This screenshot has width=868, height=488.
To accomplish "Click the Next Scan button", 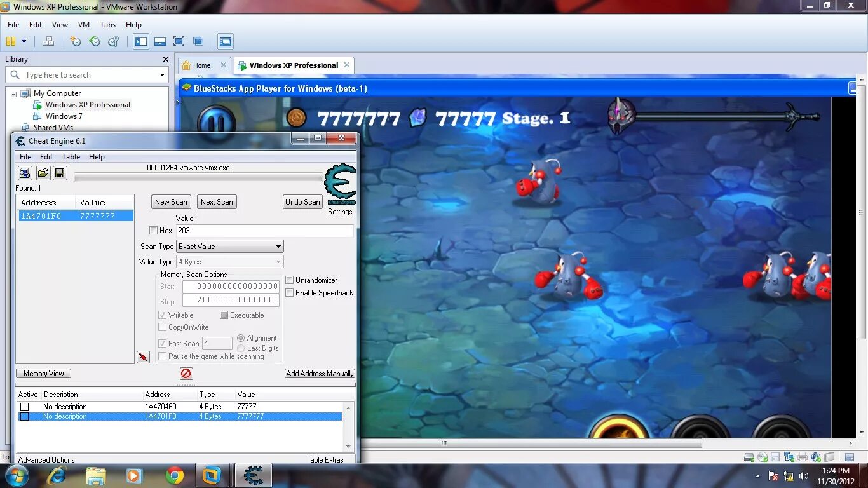I will [x=217, y=202].
